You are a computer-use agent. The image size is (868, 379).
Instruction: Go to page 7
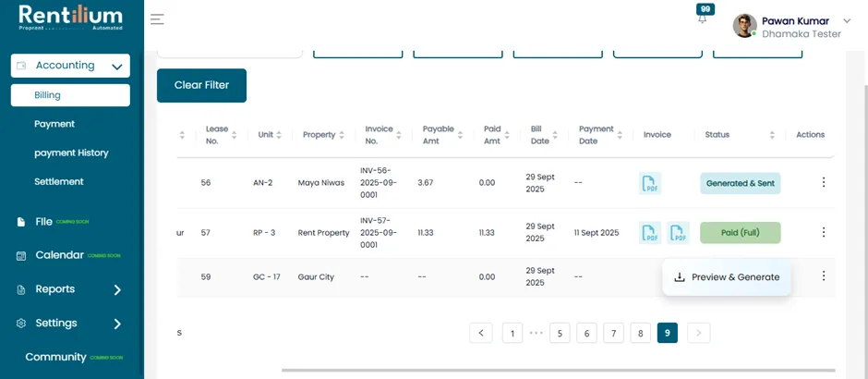613,333
